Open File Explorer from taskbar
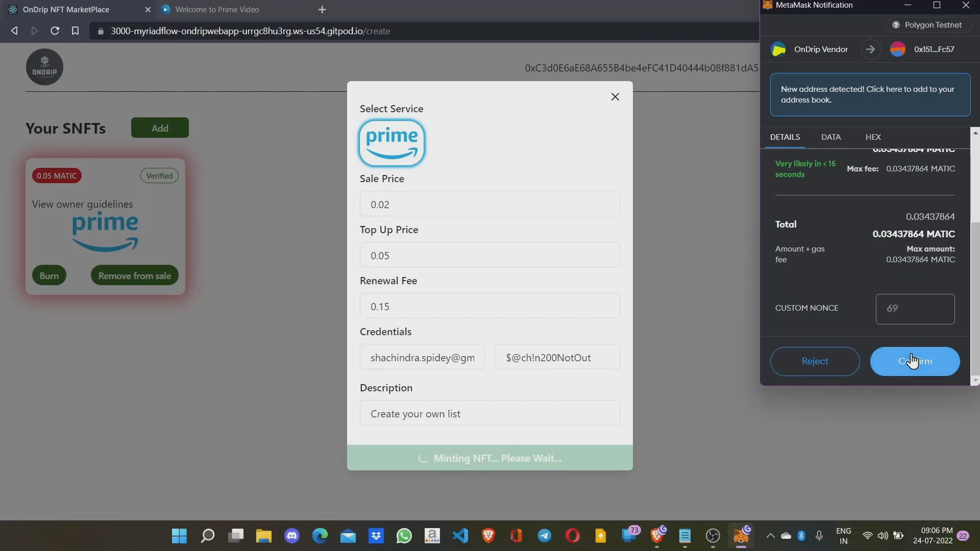 [x=264, y=536]
